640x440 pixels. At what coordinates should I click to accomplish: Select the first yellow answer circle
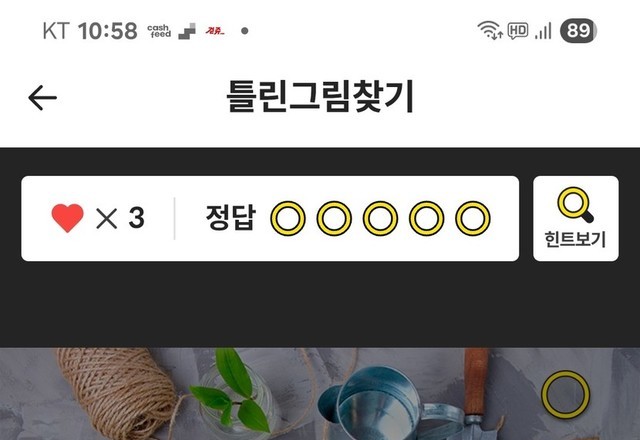(x=288, y=218)
